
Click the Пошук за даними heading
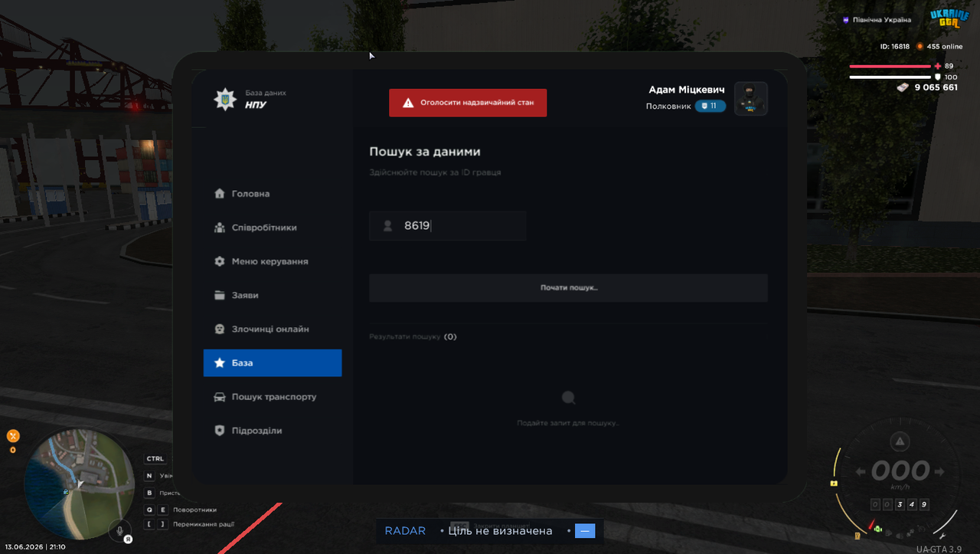(425, 152)
